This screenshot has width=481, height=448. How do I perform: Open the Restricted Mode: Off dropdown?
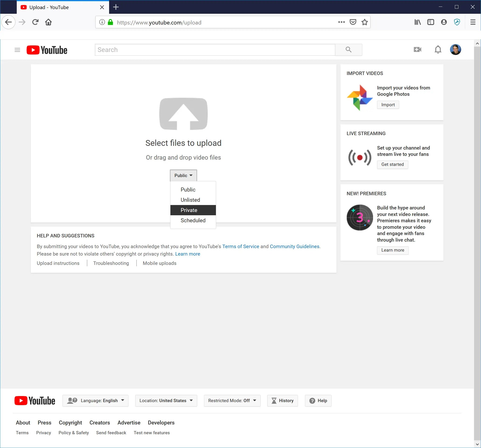(x=232, y=401)
